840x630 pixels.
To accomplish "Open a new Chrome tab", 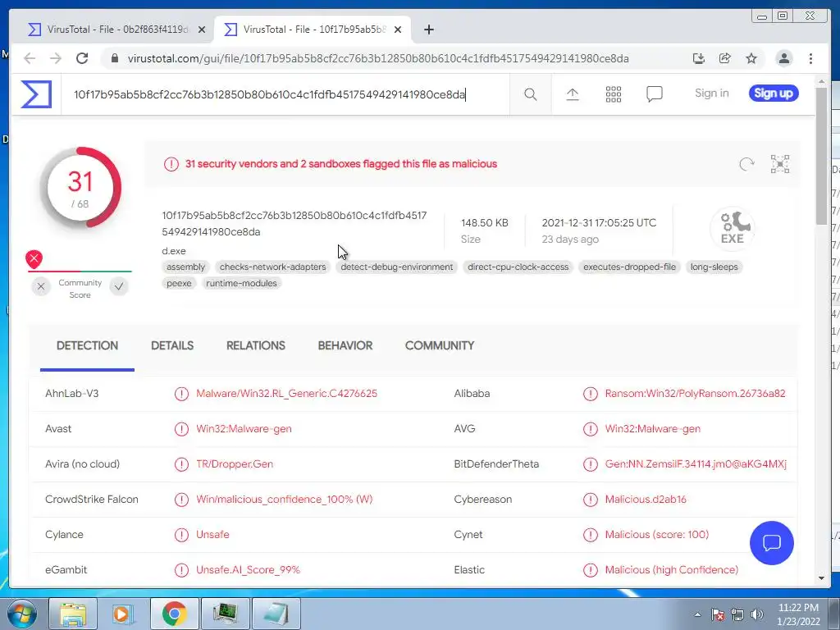I will click(428, 30).
